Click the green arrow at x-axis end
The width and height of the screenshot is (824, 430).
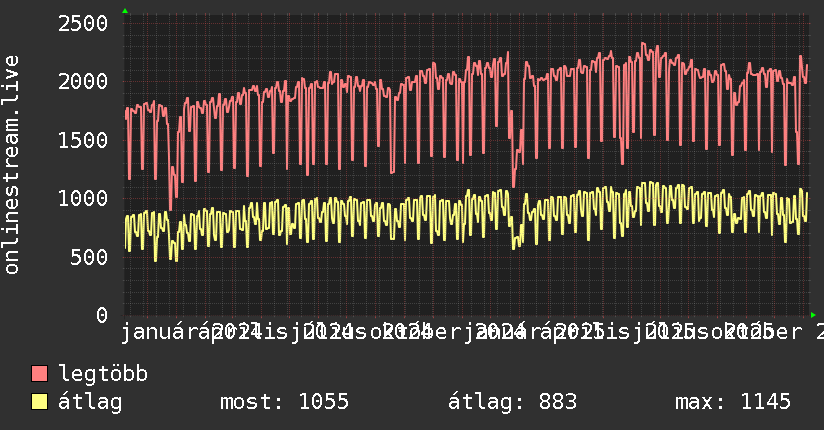(813, 315)
